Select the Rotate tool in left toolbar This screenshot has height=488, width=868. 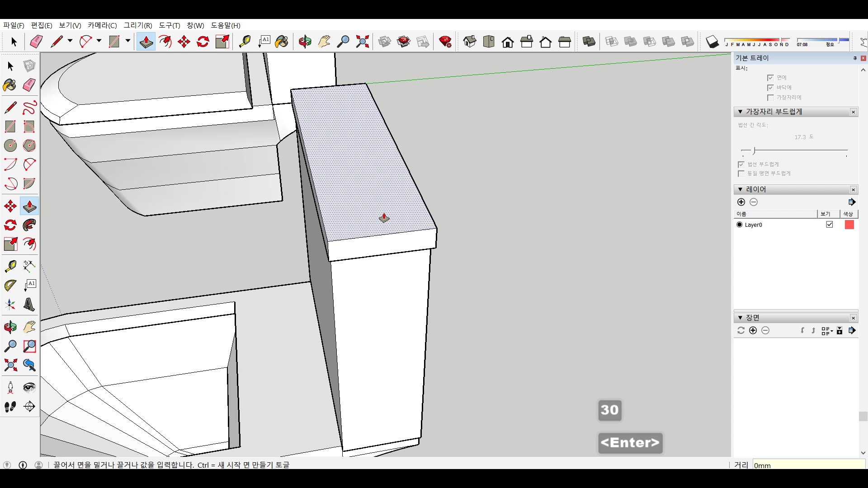coord(10,225)
